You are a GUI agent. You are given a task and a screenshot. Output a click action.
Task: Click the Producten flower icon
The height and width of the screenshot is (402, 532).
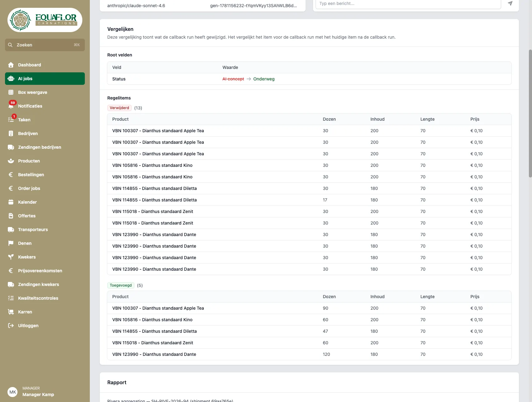(x=11, y=161)
